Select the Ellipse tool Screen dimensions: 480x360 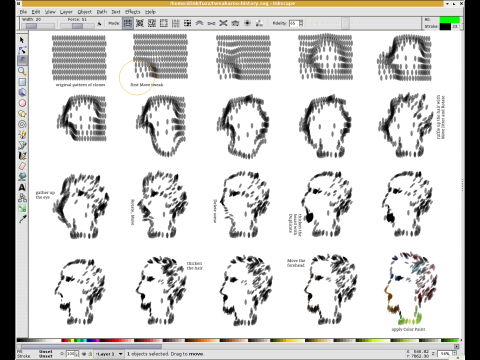pyautogui.click(x=22, y=103)
